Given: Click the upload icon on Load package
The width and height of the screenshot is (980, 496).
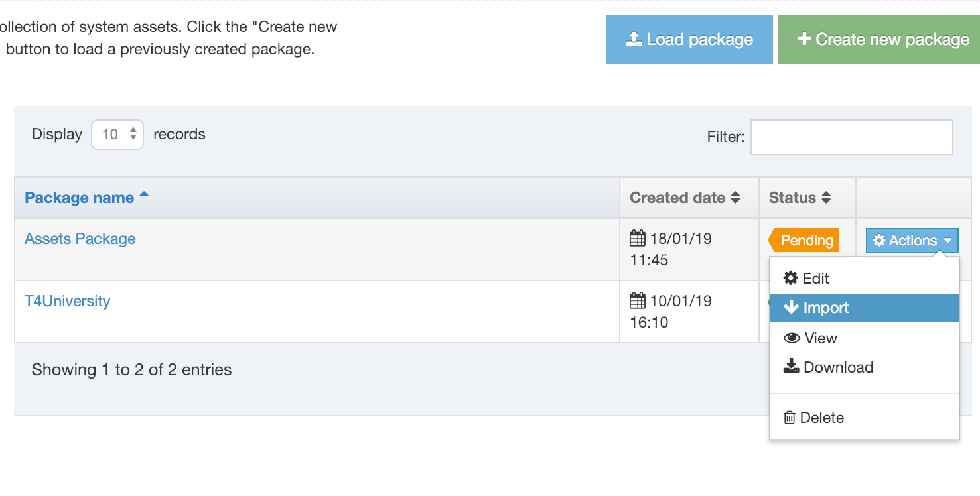Looking at the screenshot, I should pyautogui.click(x=634, y=40).
